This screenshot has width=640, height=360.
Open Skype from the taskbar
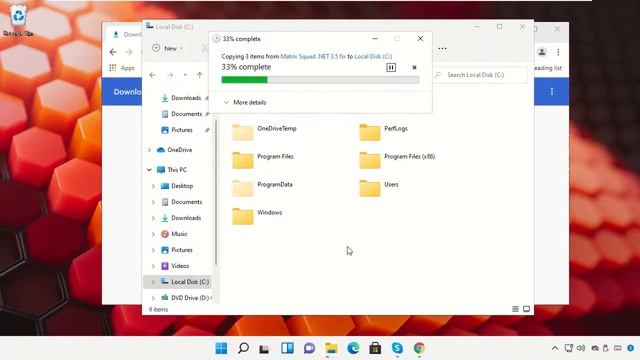[x=397, y=348]
